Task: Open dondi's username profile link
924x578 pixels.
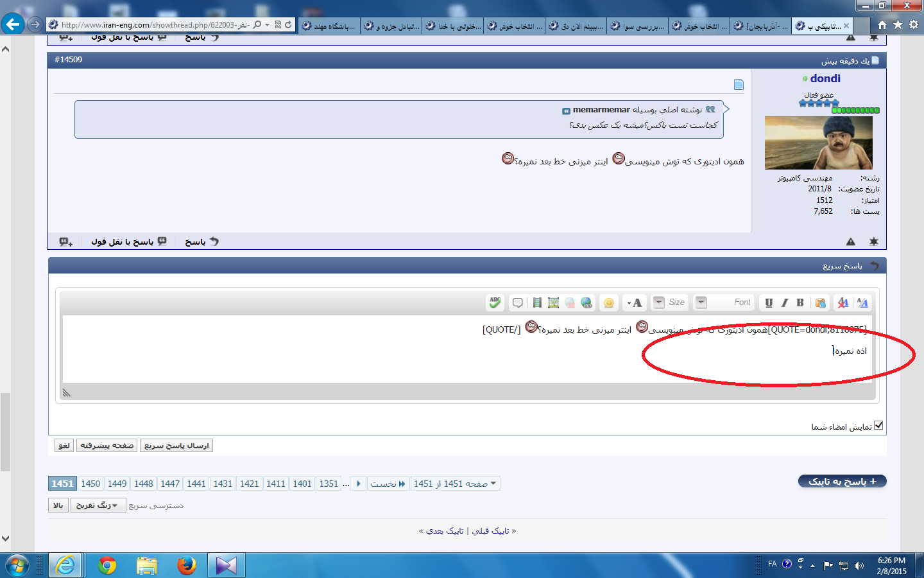Action: [x=825, y=78]
